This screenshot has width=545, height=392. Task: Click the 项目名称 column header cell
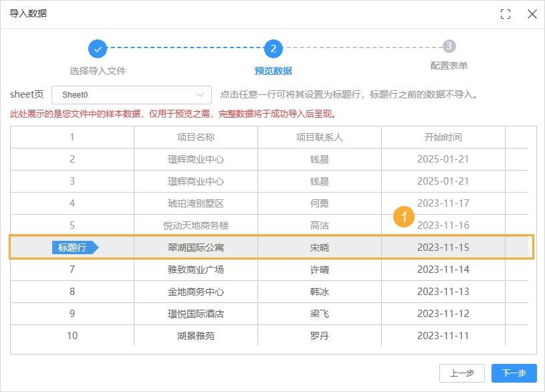click(x=195, y=136)
